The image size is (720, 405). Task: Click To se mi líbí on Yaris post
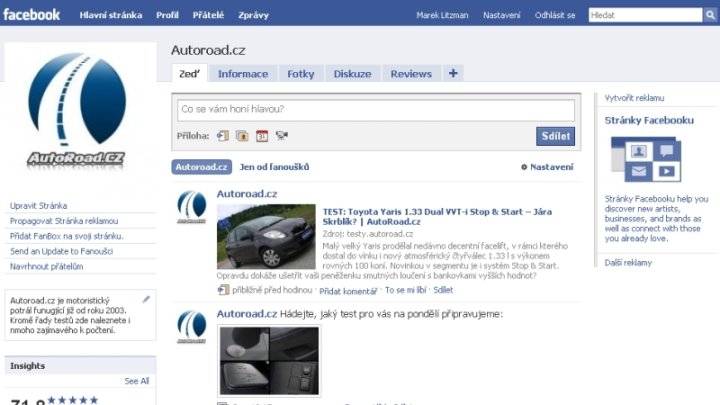click(405, 290)
